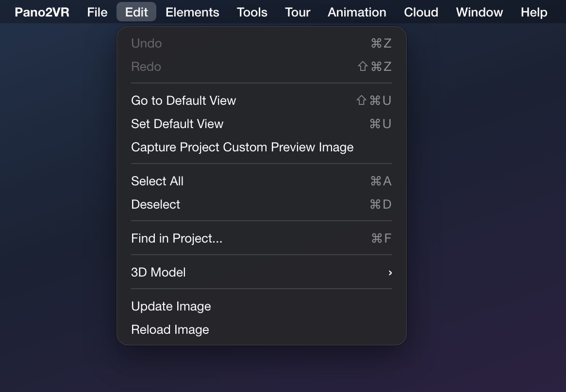Close the open Edit menu
Image resolution: width=566 pixels, height=392 pixels.
click(136, 12)
